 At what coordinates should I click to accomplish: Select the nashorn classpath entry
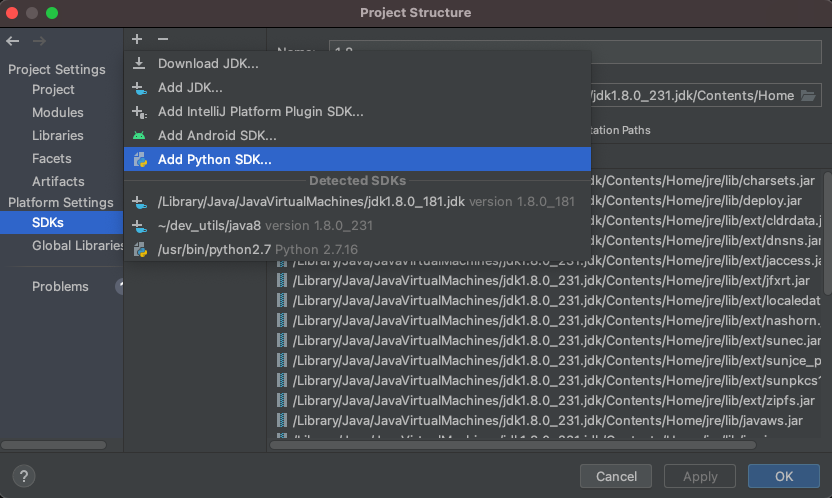click(549, 320)
